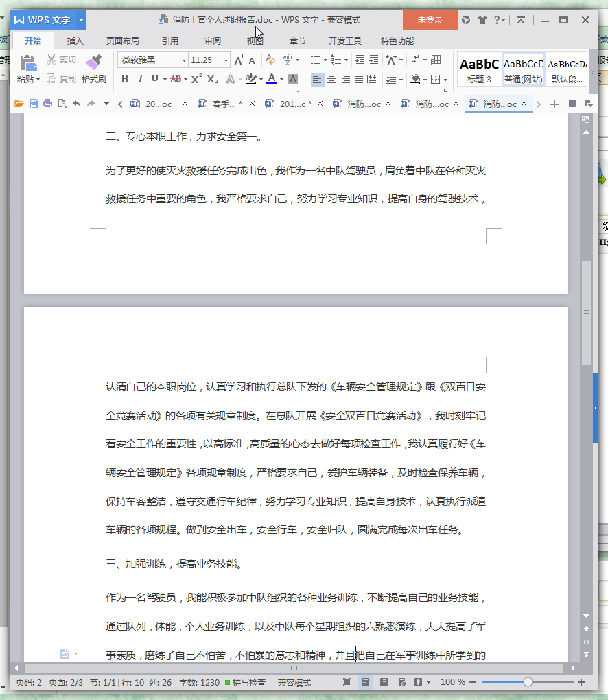Click the center alignment icon

pyautogui.click(x=331, y=80)
